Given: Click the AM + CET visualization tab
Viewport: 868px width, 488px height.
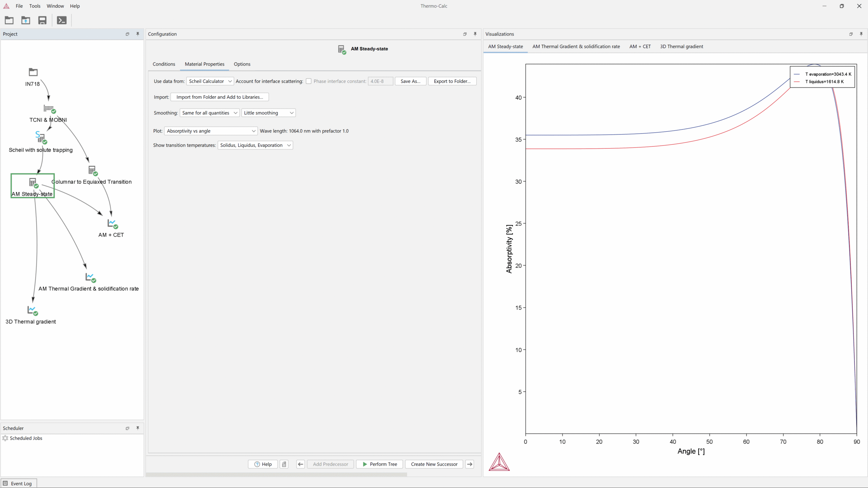Looking at the screenshot, I should pyautogui.click(x=640, y=46).
